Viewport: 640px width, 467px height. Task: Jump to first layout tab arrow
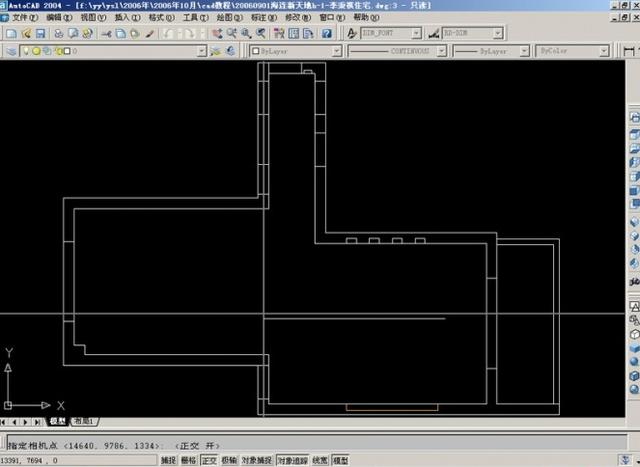(3, 422)
